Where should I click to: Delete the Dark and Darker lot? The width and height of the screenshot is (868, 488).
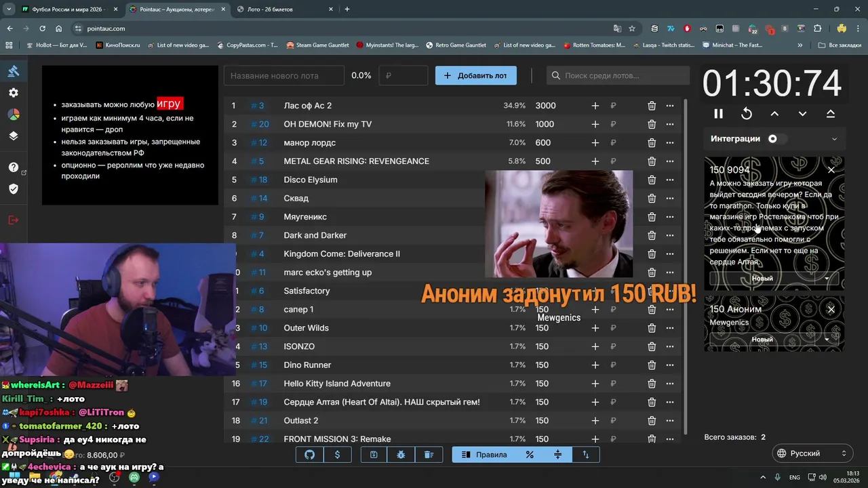(652, 235)
